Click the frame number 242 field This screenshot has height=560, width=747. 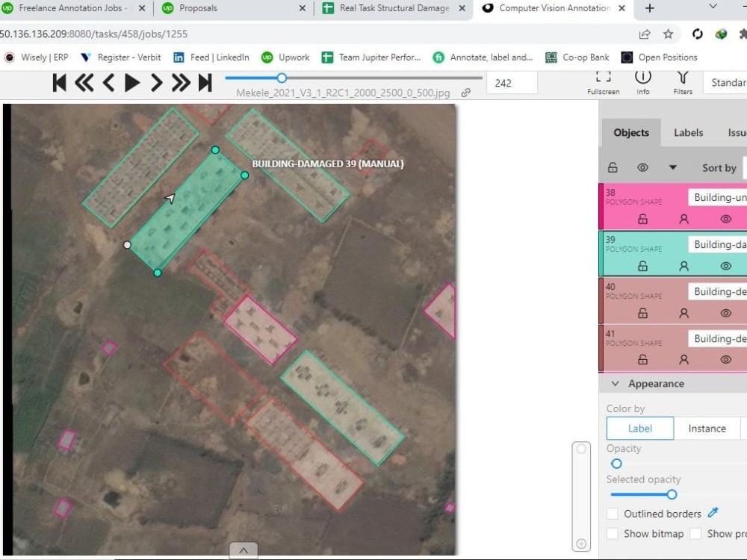point(512,83)
